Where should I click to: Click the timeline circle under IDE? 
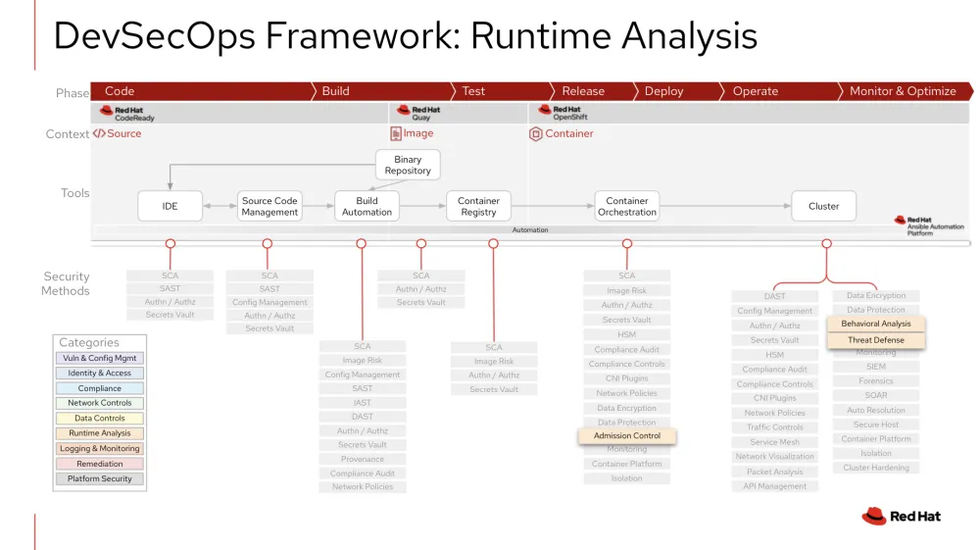tap(171, 242)
